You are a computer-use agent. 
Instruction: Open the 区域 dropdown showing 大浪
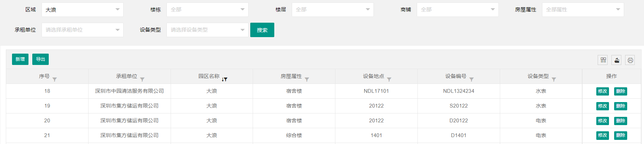click(x=82, y=10)
